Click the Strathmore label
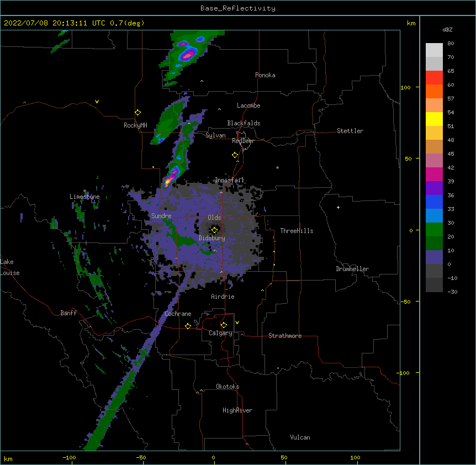The height and width of the screenshot is (465, 476). click(285, 336)
